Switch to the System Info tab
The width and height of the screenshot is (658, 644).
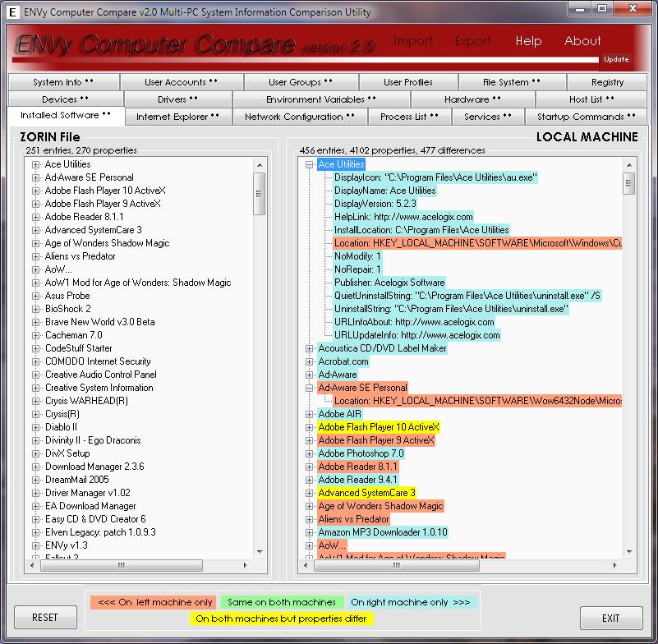(x=63, y=82)
